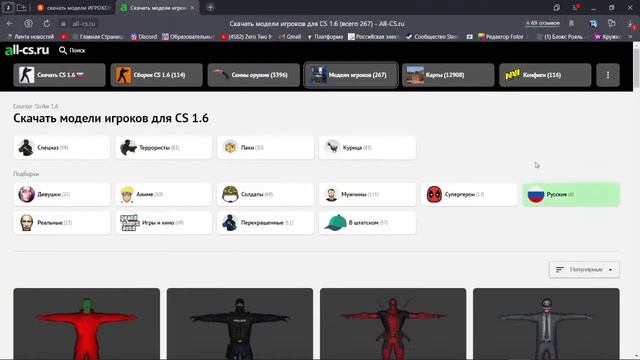Choose the Спецназ category
This screenshot has width=640, height=360.
pyautogui.click(x=62, y=147)
